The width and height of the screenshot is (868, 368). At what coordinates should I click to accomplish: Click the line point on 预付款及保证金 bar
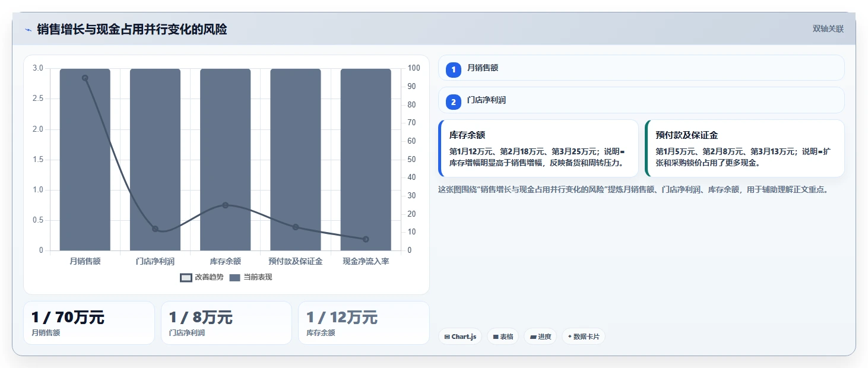coord(296,227)
